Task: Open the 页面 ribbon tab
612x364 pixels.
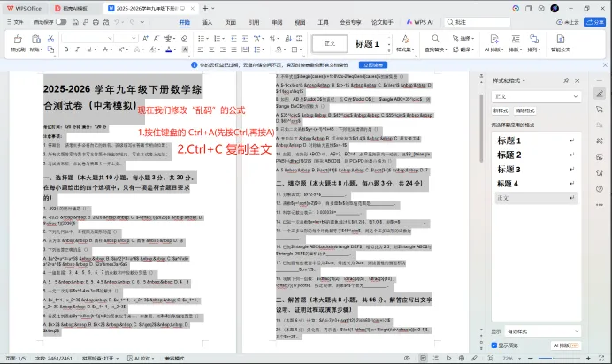Action: (x=230, y=23)
